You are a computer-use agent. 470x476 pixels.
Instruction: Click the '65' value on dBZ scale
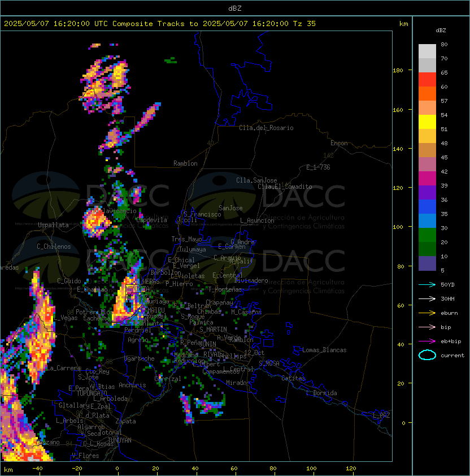(444, 72)
